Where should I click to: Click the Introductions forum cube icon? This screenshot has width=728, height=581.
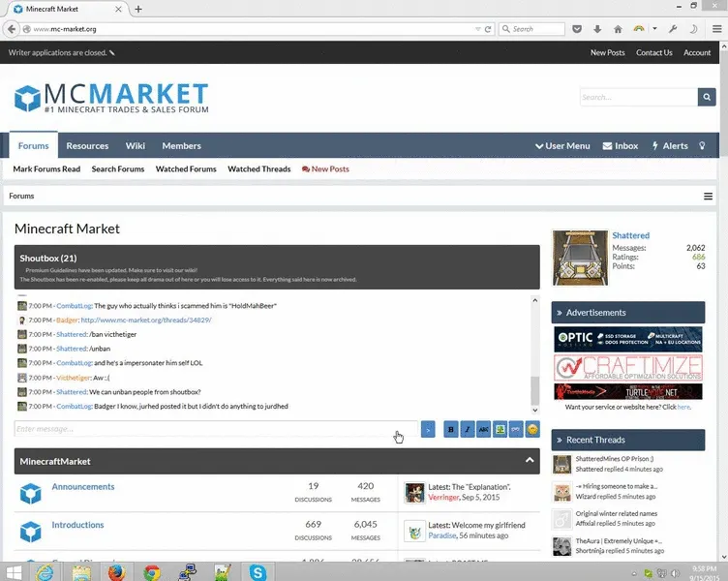[x=31, y=532]
